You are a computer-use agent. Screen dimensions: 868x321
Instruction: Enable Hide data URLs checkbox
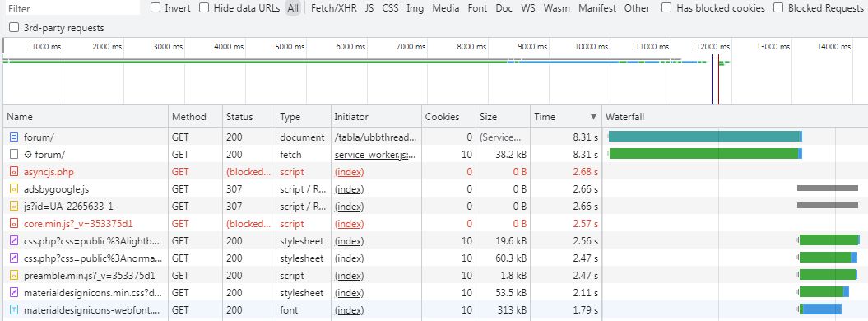click(204, 7)
